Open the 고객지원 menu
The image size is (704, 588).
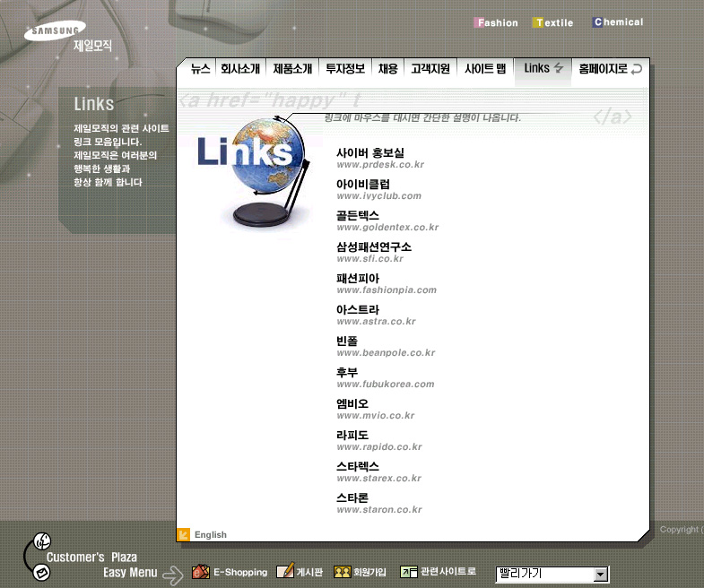[430, 69]
